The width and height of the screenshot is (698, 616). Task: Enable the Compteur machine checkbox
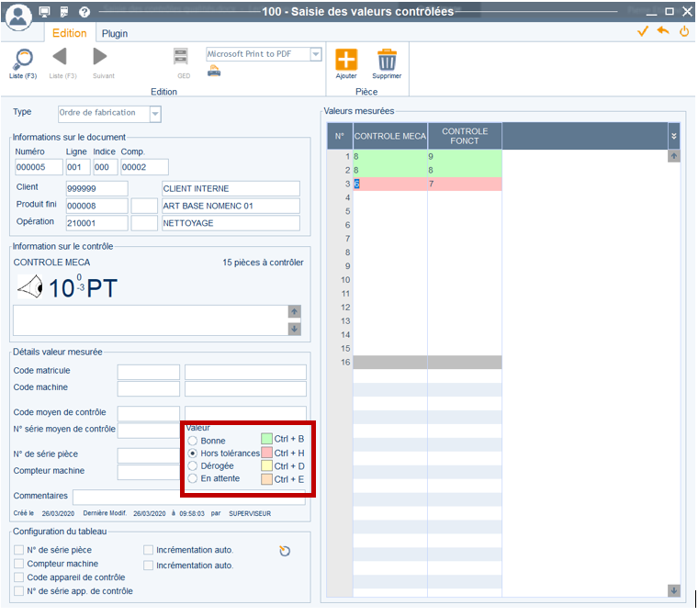click(x=18, y=564)
